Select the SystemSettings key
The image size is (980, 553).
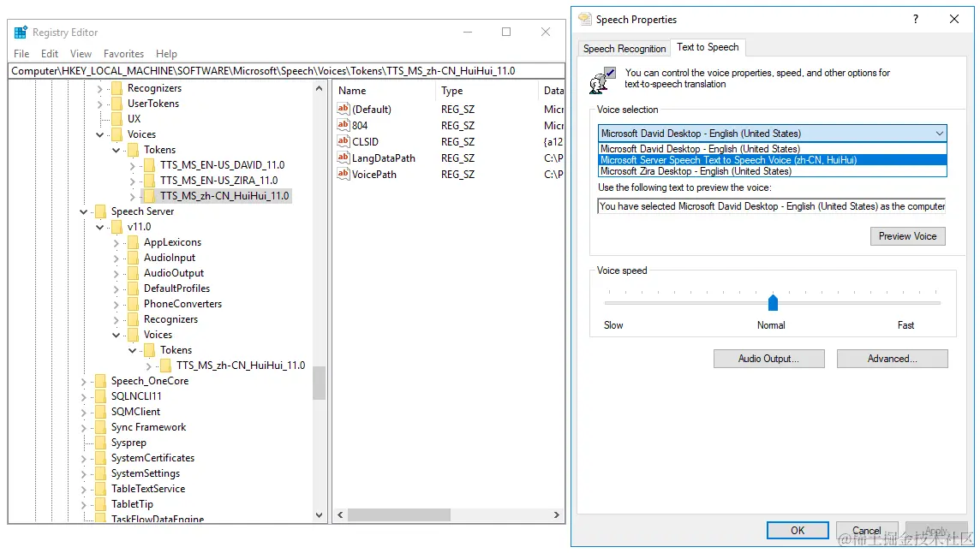click(146, 473)
